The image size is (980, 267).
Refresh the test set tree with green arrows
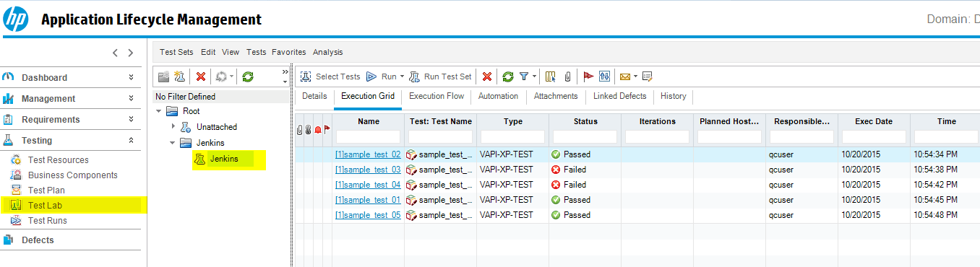(x=248, y=76)
